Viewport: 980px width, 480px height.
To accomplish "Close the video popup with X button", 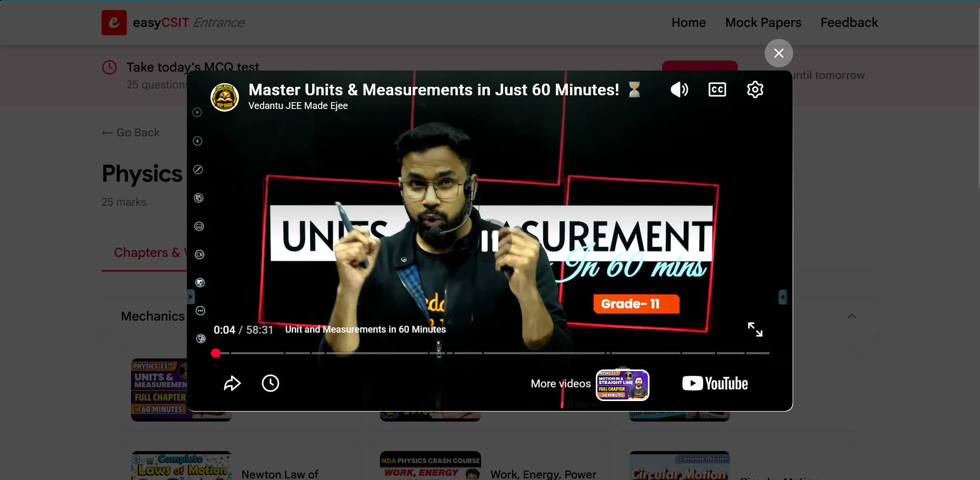I will point(779,53).
